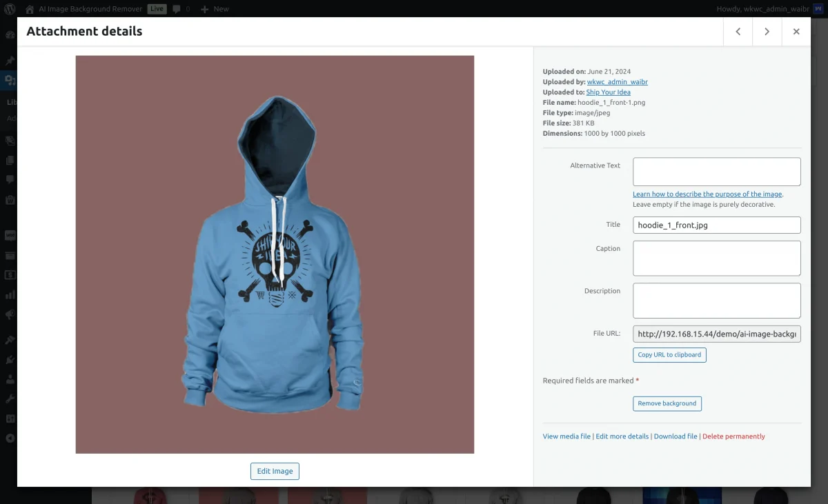Screen dimensions: 828x504
Task: Close the Attachment details dialog
Action: click(796, 32)
